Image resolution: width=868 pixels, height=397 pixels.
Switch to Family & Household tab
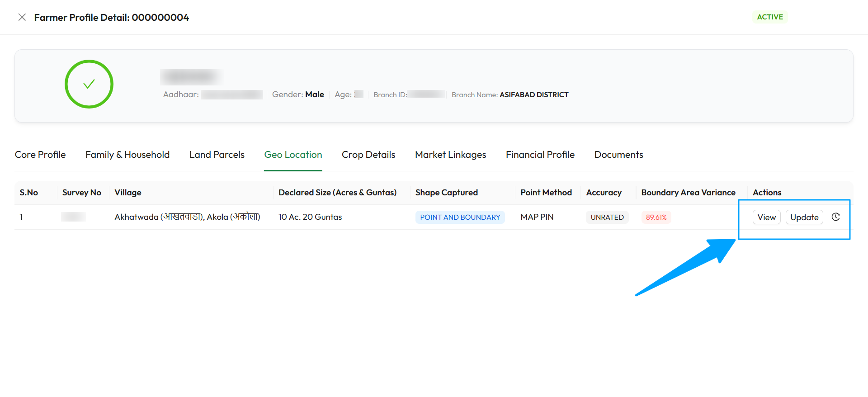pyautogui.click(x=127, y=155)
